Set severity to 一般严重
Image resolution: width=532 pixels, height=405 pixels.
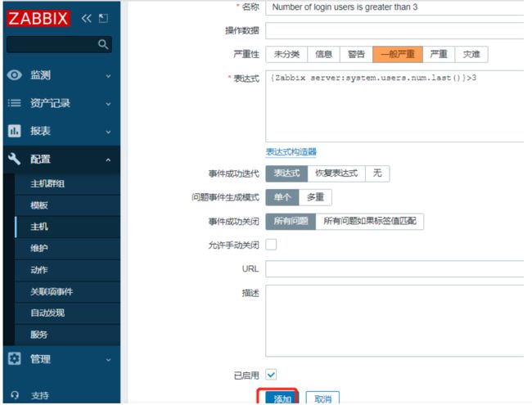(x=398, y=54)
